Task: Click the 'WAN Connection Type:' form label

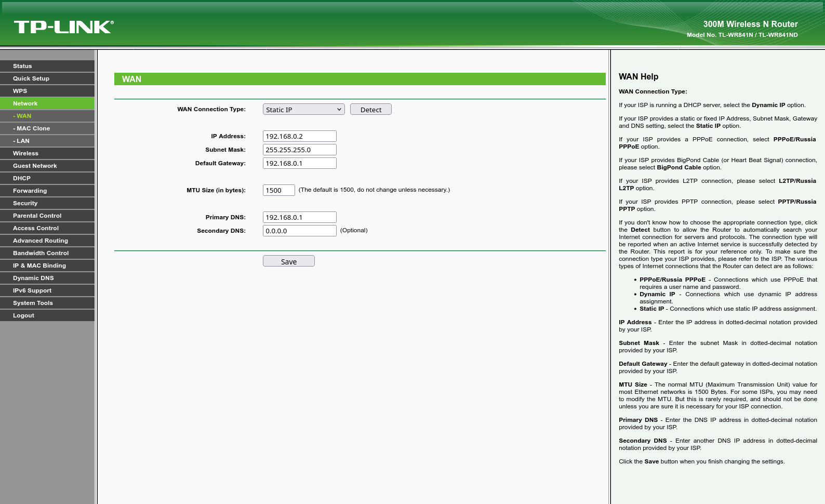Action: tap(211, 109)
